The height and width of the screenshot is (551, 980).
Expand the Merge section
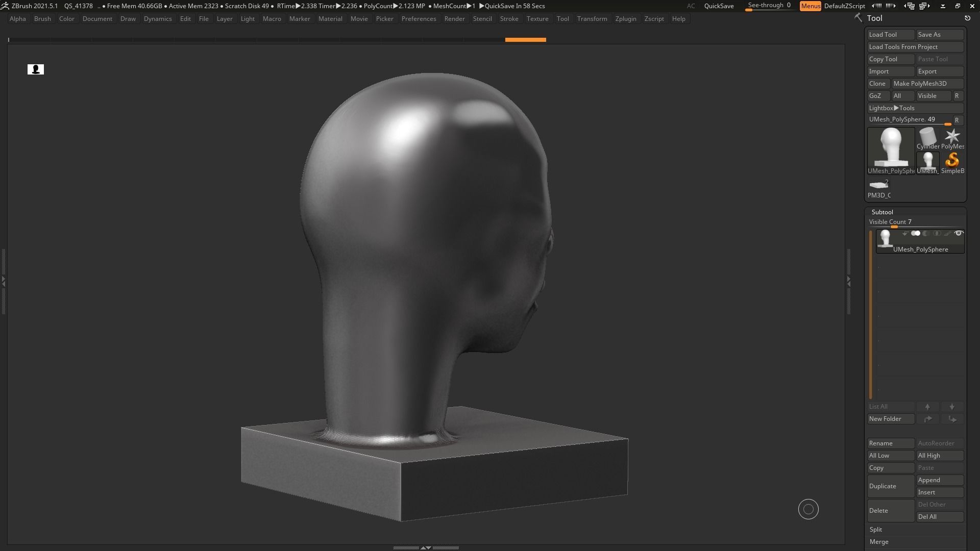click(879, 542)
